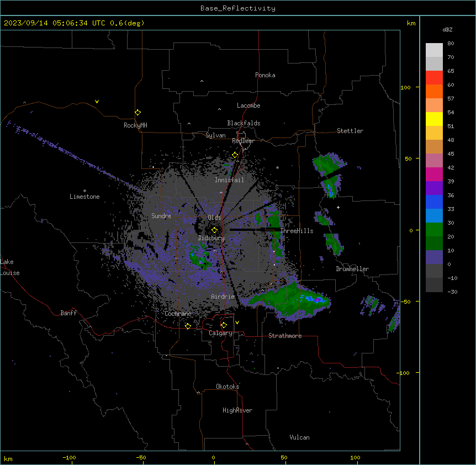Screen dimensions: 476x465
Task: Click the -100 tick label on bottom axis
Action: coord(69,457)
